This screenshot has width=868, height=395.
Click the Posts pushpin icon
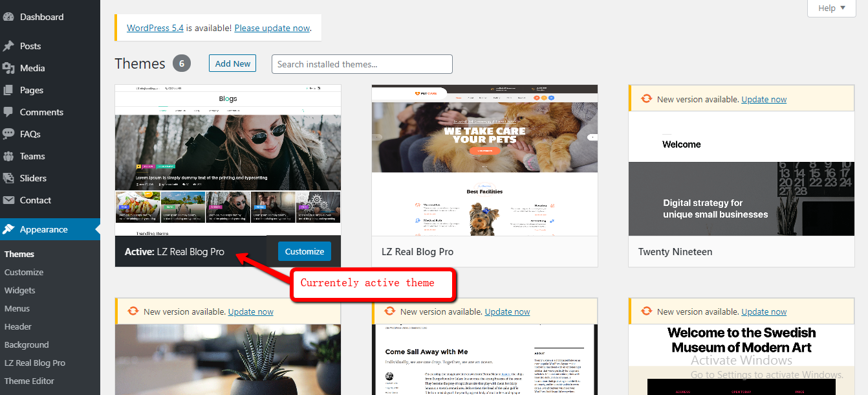pos(8,46)
